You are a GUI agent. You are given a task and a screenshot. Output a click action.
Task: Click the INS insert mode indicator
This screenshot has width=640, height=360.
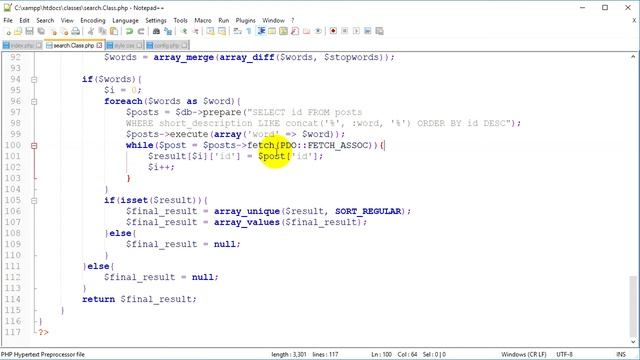pyautogui.click(x=621, y=354)
